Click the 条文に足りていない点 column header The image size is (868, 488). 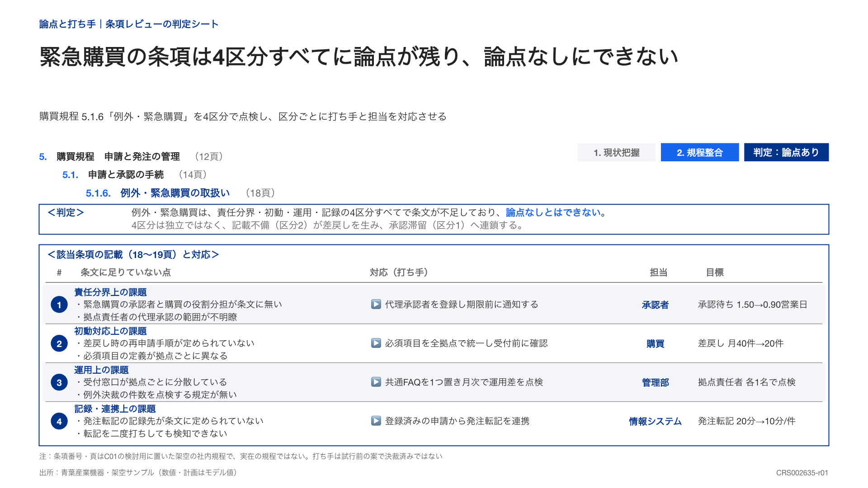pyautogui.click(x=126, y=272)
